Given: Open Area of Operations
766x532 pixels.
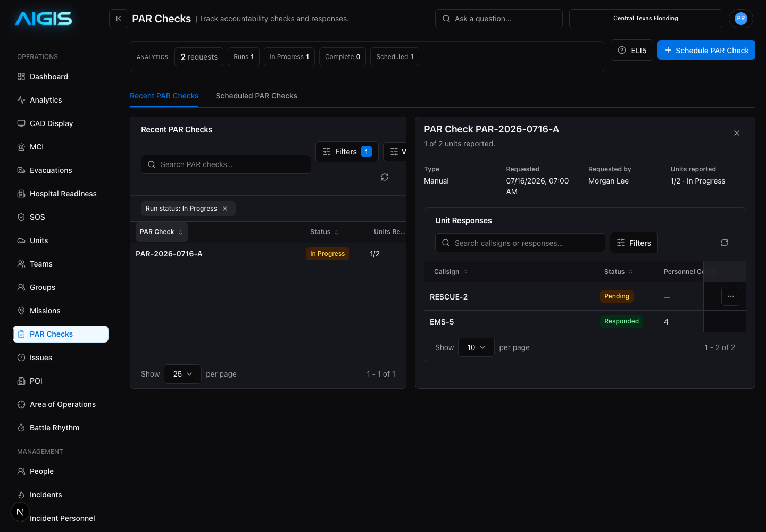Looking at the screenshot, I should [61, 404].
